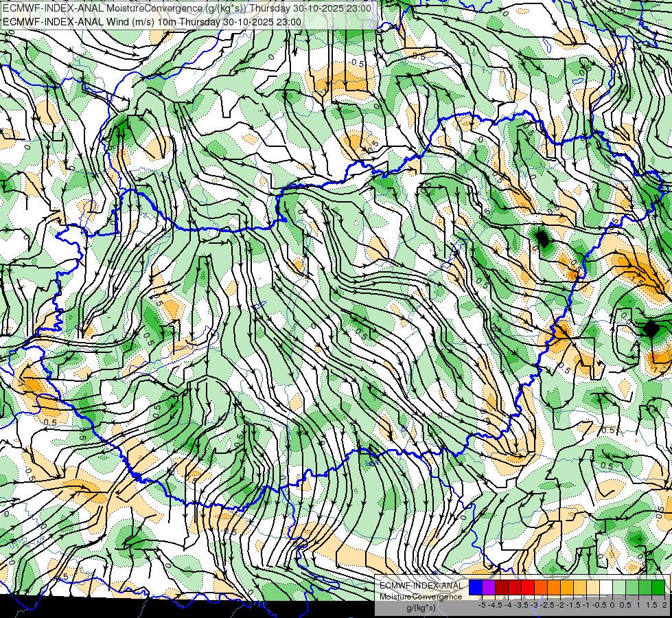The height and width of the screenshot is (618, 672).
Task: Click the -4.5 legend tick label
Action: click(495, 606)
